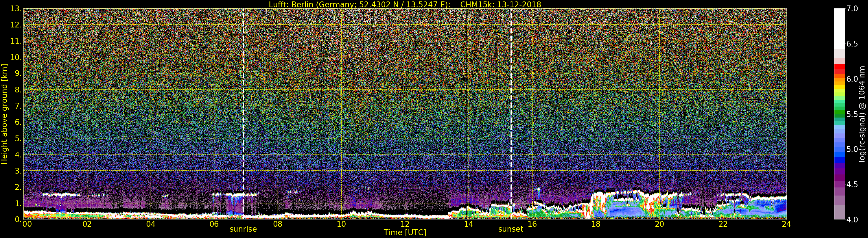
Task: Click the '5.' height axis tick label
Action: click(18, 138)
